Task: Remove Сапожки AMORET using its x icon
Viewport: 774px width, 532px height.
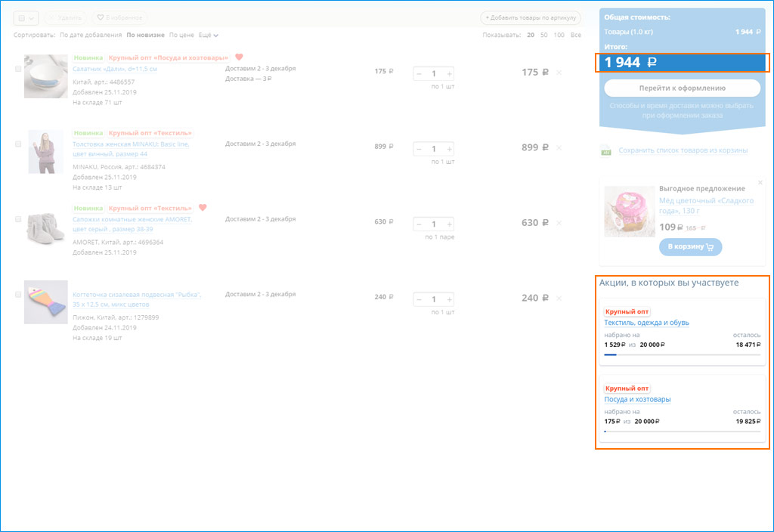Action: click(559, 223)
